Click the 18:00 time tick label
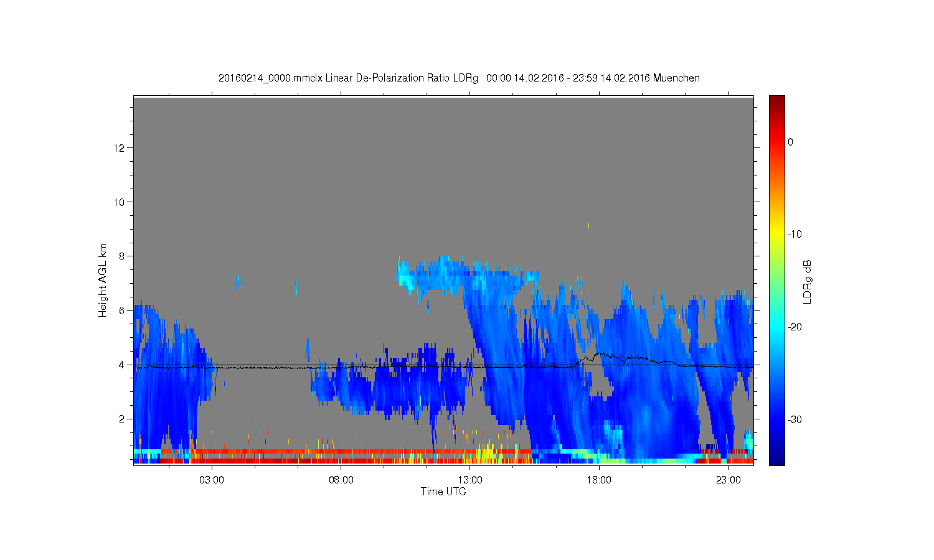Screen dimensions: 934x560 [599, 480]
